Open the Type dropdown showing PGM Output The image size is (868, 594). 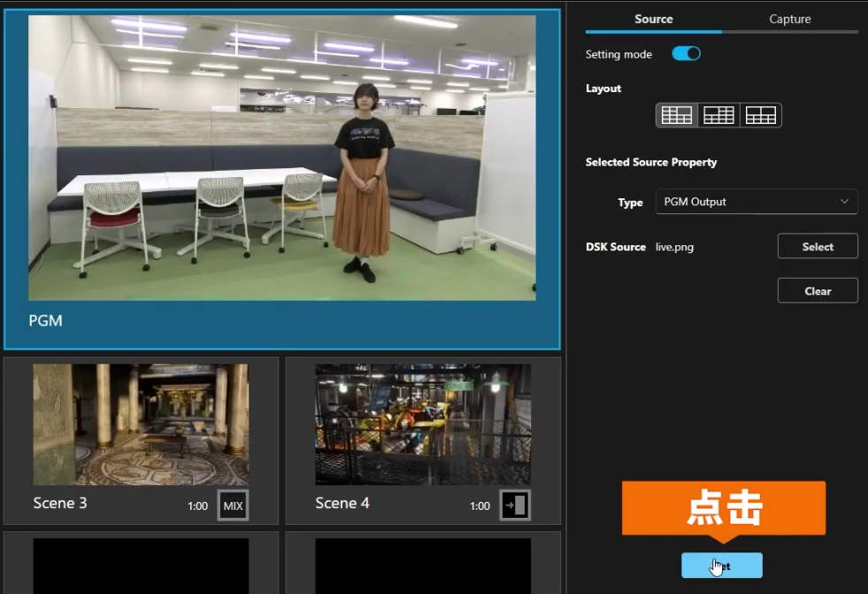pyautogui.click(x=748, y=202)
